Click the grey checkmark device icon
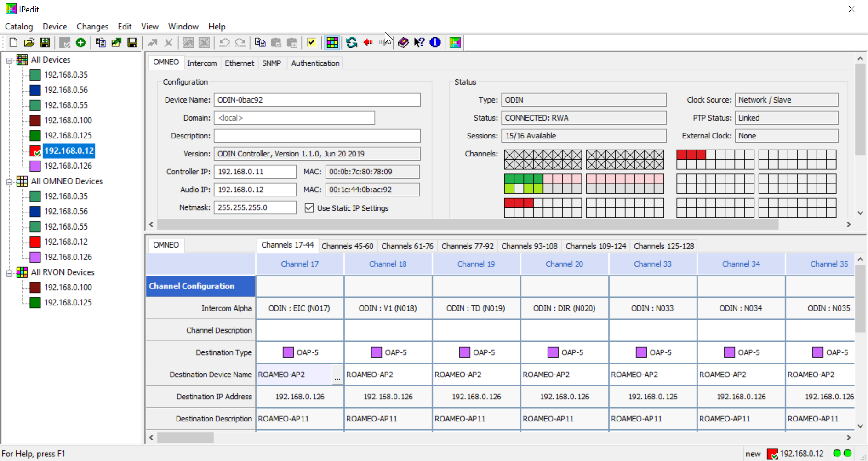This screenshot has height=461, width=868. coord(65,43)
